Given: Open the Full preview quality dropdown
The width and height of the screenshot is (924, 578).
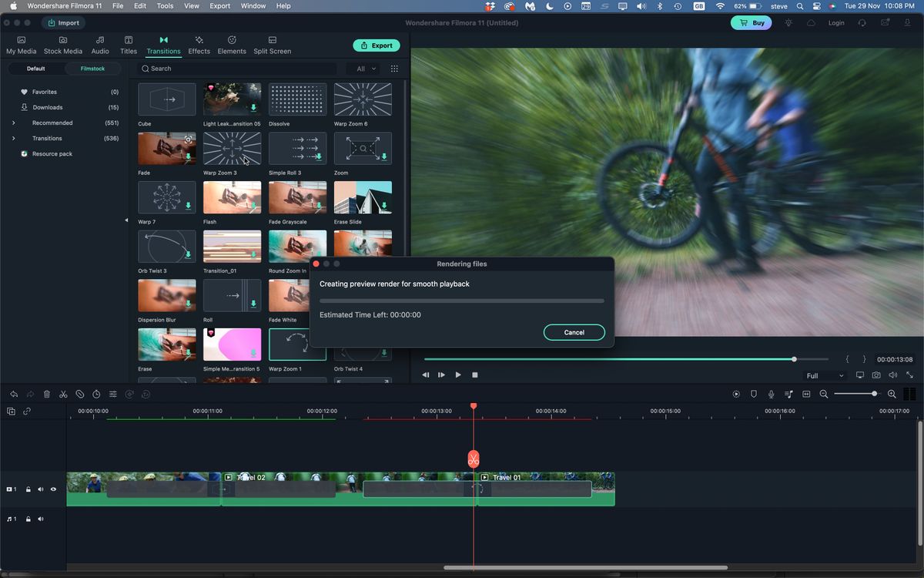Looking at the screenshot, I should pyautogui.click(x=825, y=375).
